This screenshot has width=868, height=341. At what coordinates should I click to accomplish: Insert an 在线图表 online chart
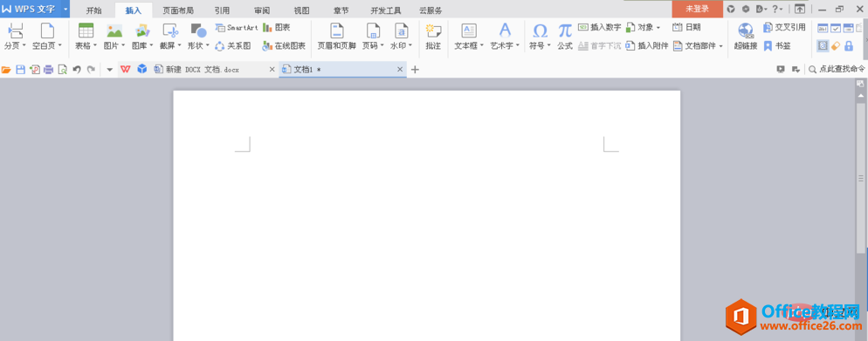click(x=284, y=46)
